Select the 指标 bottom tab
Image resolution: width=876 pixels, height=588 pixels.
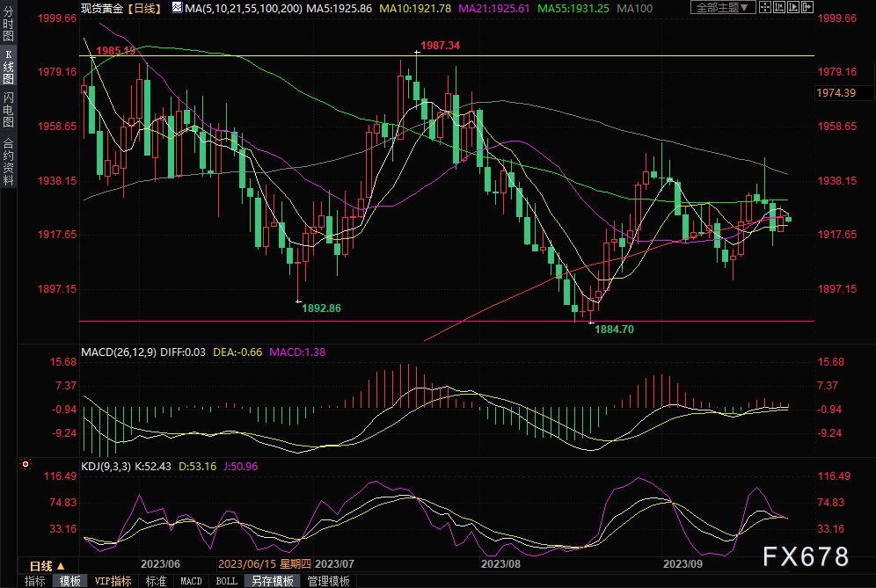click(35, 581)
